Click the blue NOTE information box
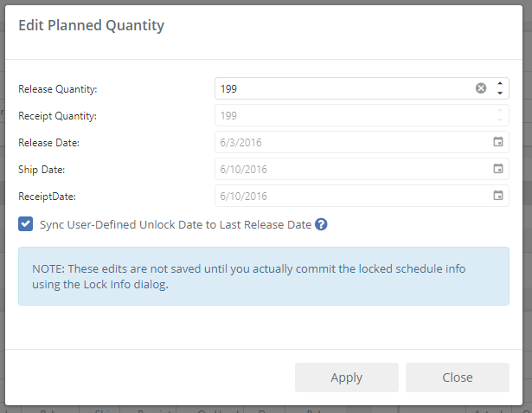This screenshot has width=532, height=413. (x=264, y=276)
